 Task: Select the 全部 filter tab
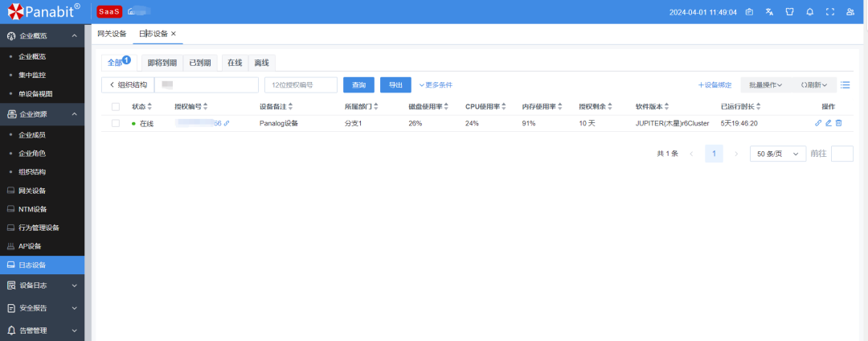[118, 63]
